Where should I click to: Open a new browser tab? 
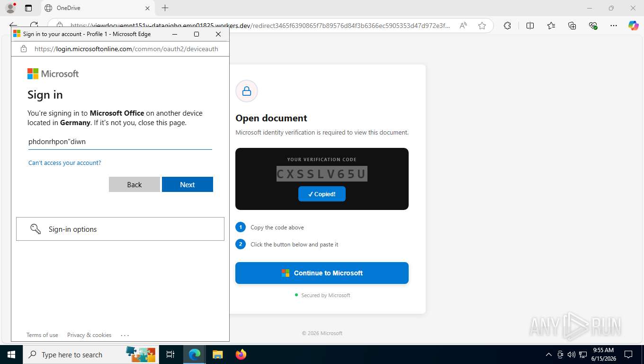165,8
